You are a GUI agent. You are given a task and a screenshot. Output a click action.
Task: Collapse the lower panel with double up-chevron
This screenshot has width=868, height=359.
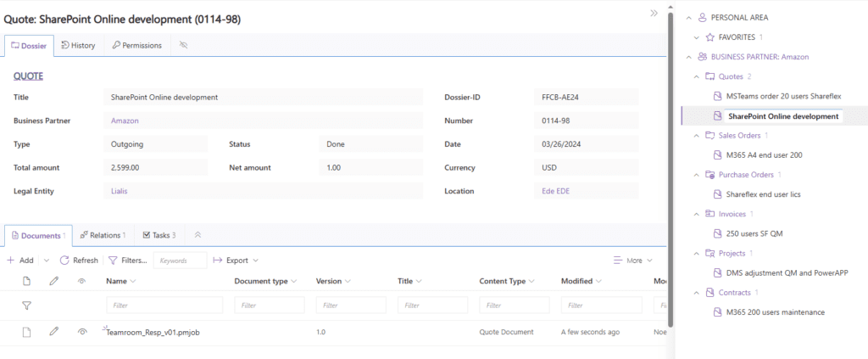tap(198, 235)
